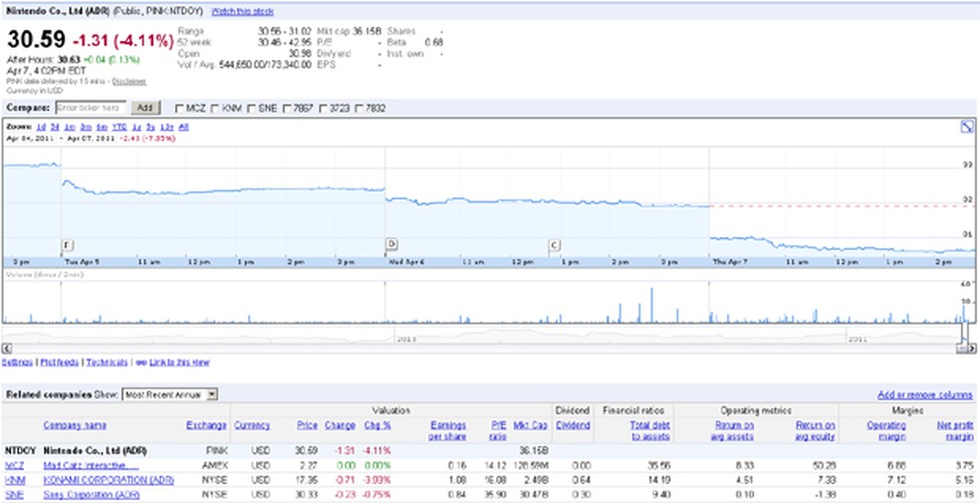Click Add or remove columns link

925,394
